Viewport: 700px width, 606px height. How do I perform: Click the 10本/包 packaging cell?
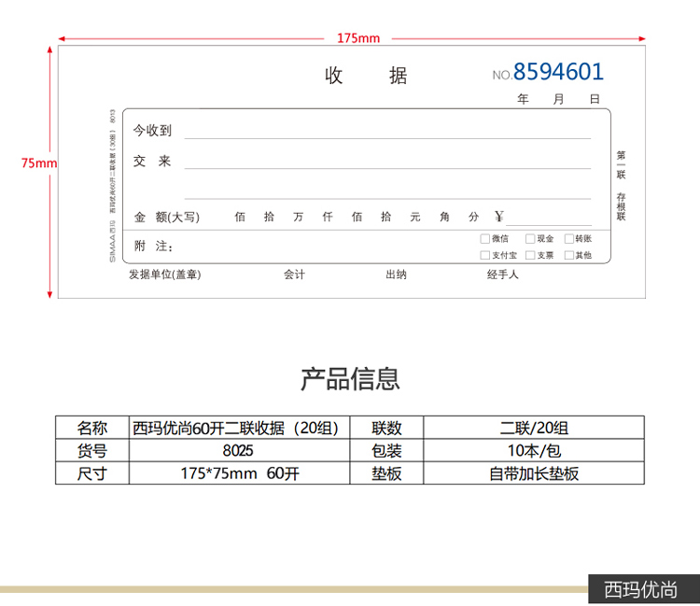pyautogui.click(x=534, y=450)
